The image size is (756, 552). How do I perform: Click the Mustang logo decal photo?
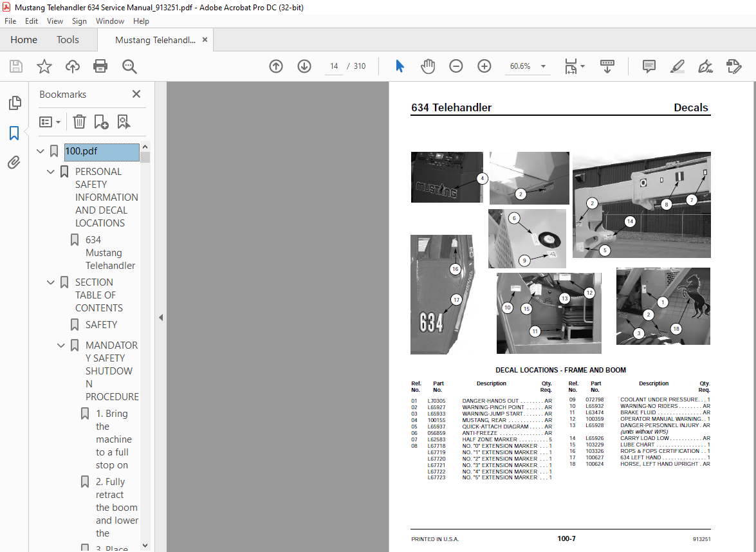point(447,178)
